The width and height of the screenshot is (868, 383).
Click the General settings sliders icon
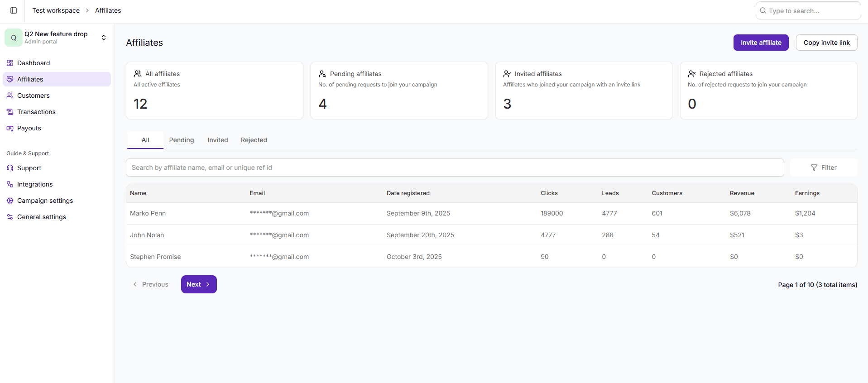tap(10, 217)
